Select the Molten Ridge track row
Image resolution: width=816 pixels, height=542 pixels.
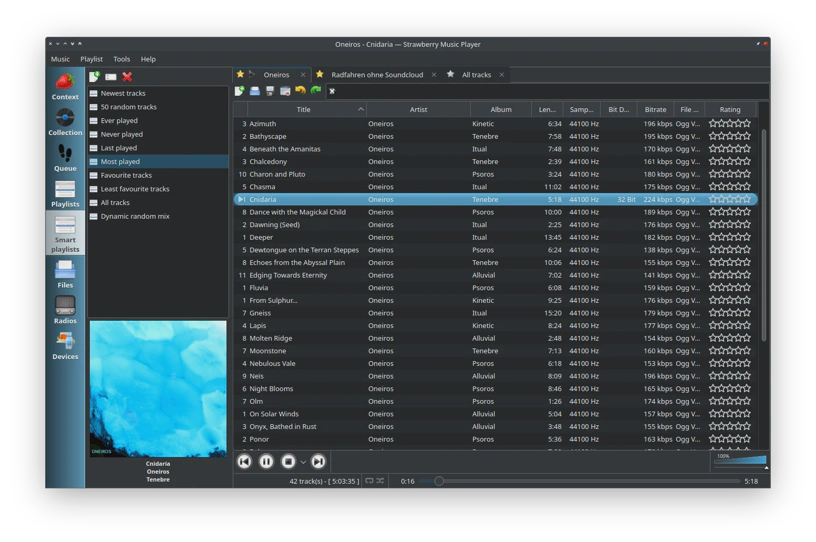click(495, 338)
